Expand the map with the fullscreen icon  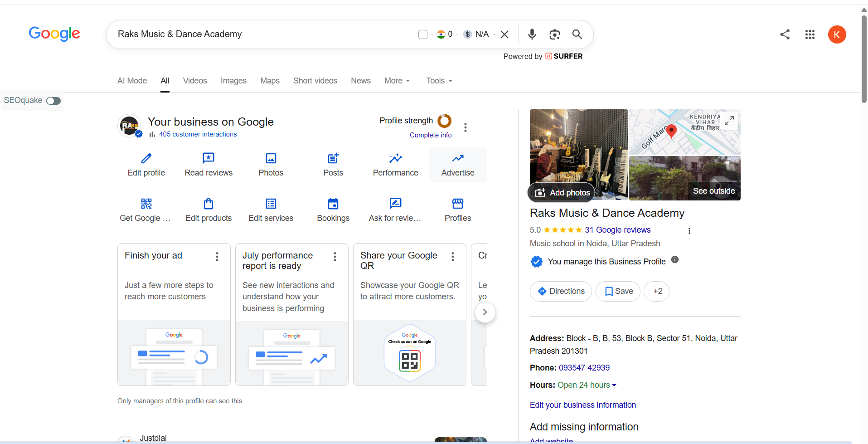pos(729,121)
